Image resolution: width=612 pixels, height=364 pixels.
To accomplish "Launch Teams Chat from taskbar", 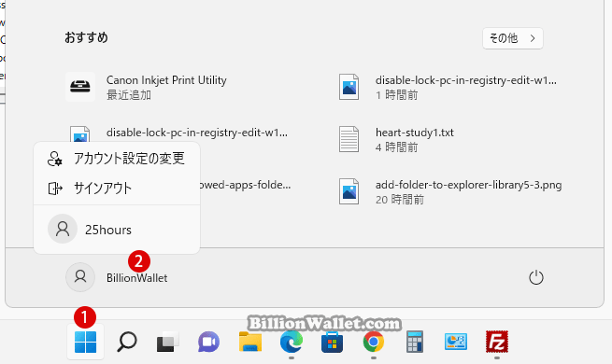I will point(208,342).
